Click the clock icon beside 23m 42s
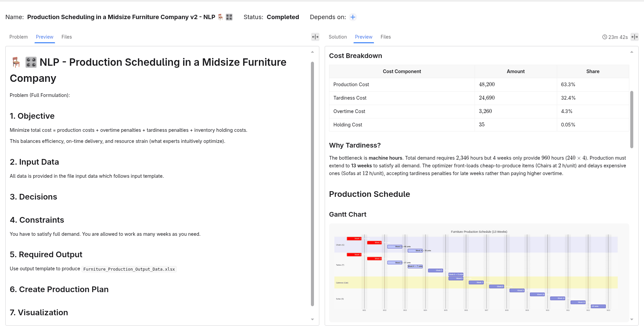 click(x=605, y=37)
